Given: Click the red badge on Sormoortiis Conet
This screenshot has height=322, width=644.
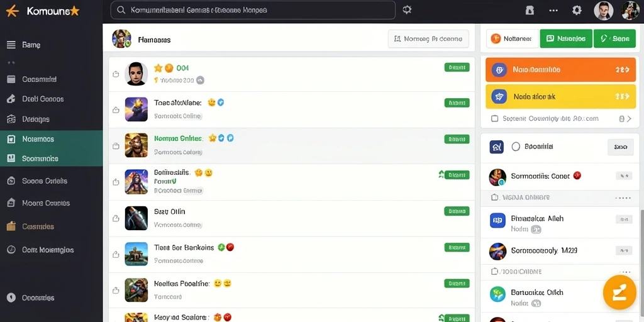Looking at the screenshot, I should pyautogui.click(x=577, y=176).
